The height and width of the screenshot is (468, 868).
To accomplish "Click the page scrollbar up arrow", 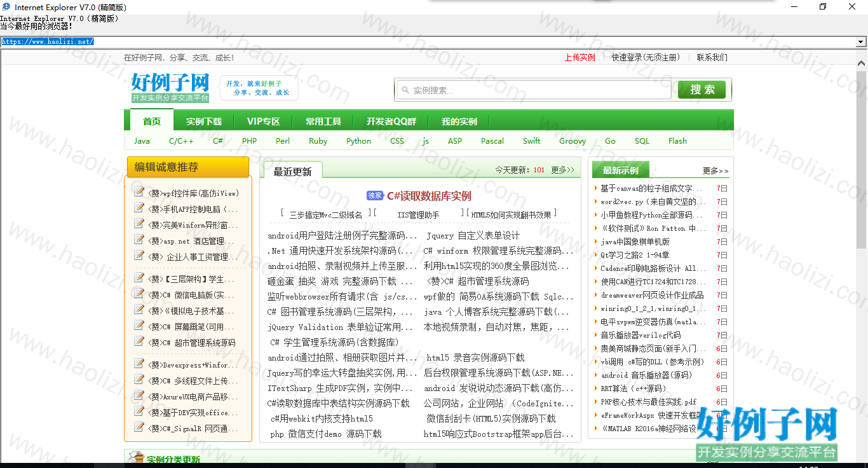I will pyautogui.click(x=862, y=64).
